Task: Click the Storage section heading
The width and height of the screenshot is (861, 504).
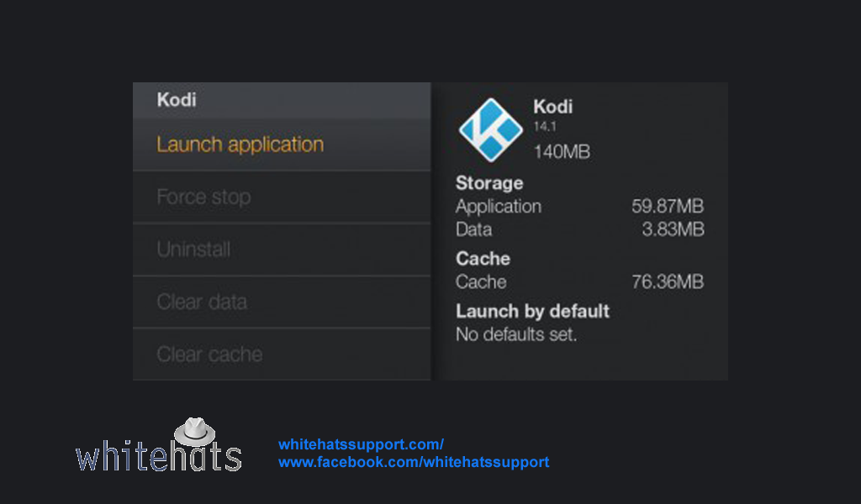Action: (489, 183)
